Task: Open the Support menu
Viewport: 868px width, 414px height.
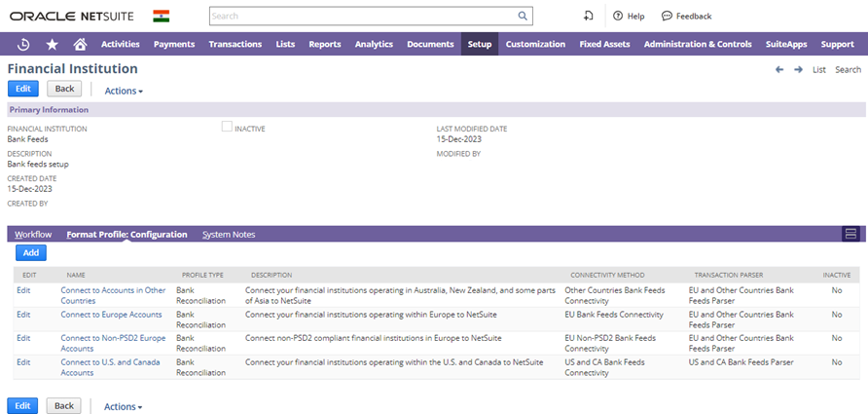Action: click(x=837, y=45)
